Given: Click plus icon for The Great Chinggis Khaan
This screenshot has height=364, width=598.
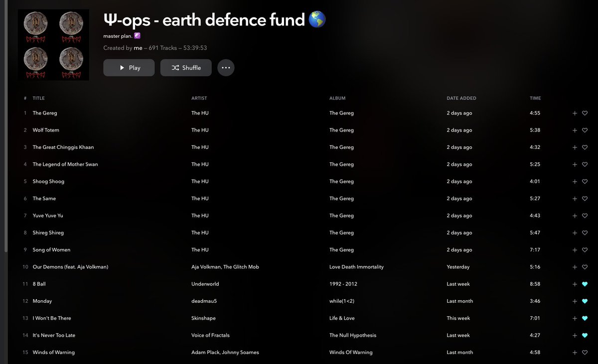Looking at the screenshot, I should [x=575, y=147].
